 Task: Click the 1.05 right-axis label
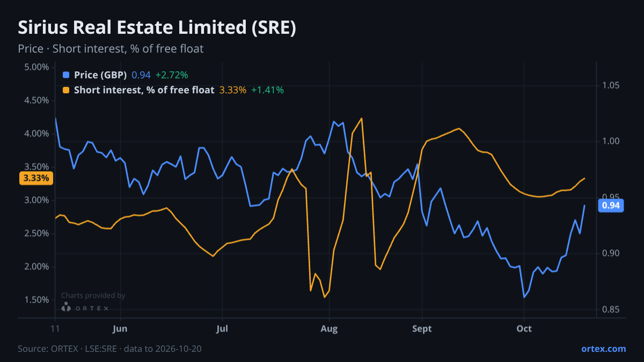[611, 85]
